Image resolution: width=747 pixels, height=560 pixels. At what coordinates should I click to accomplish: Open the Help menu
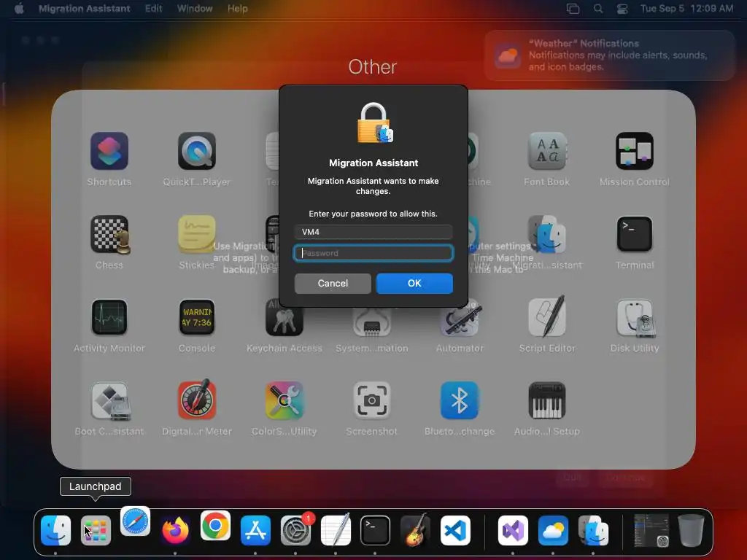point(237,9)
